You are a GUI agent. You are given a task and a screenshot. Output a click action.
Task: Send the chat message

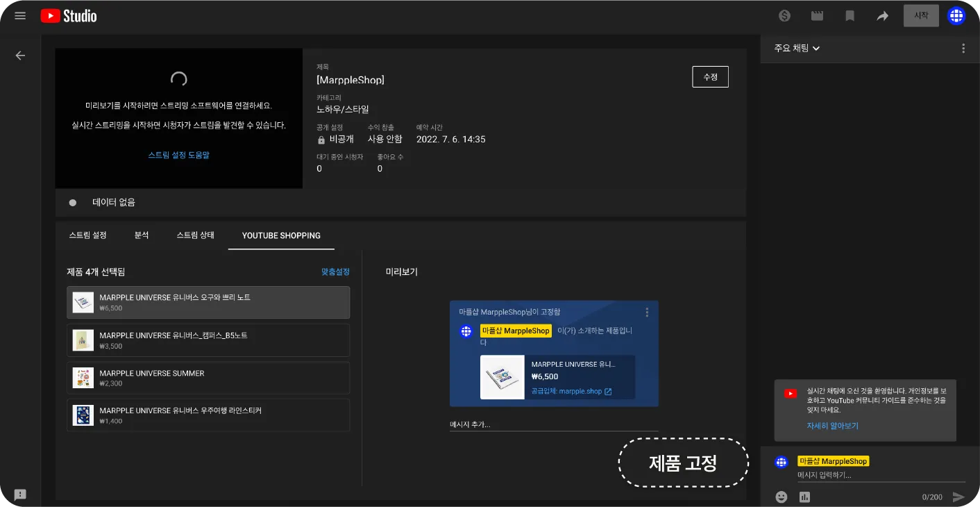pyautogui.click(x=958, y=497)
